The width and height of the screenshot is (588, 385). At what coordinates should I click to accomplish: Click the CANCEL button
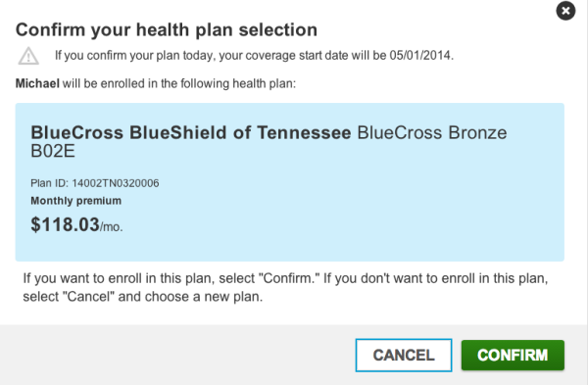tap(404, 355)
